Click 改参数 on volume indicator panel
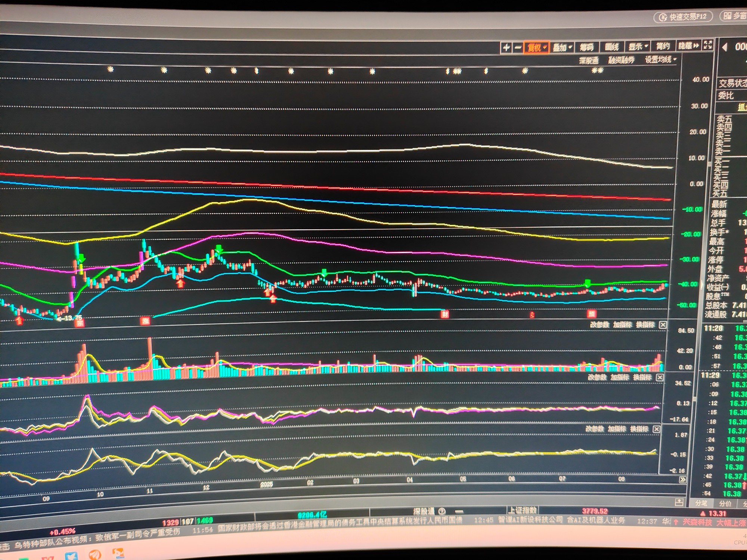747x560 pixels. (x=599, y=325)
